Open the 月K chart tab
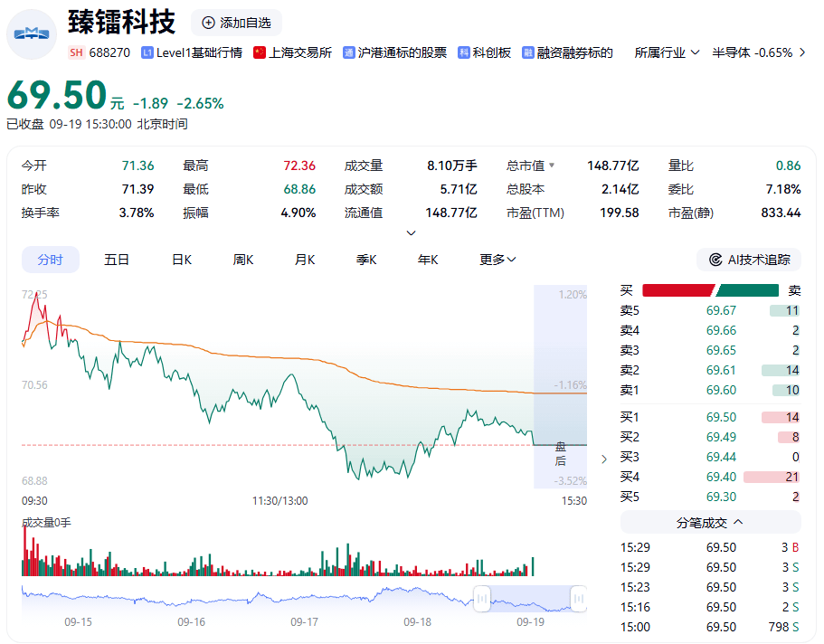The image size is (824, 644). pyautogui.click(x=305, y=260)
